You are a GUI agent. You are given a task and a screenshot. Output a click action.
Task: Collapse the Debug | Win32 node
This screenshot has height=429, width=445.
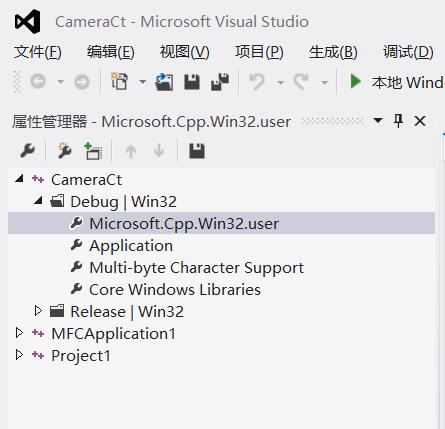[39, 201]
